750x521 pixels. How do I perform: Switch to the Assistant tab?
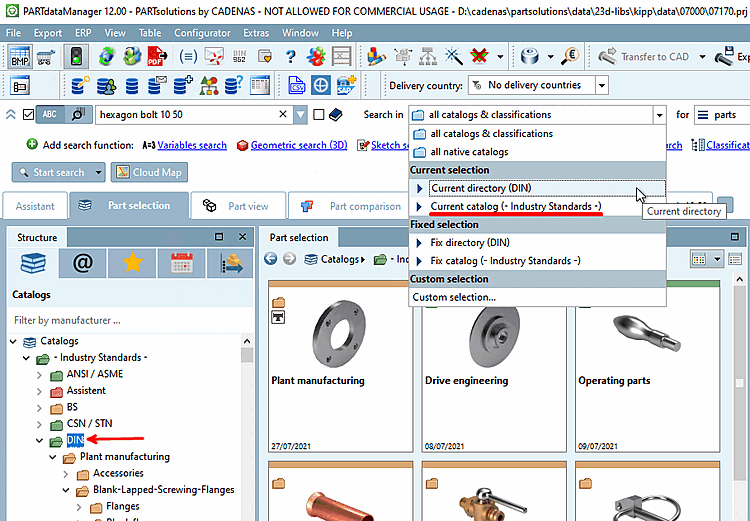coord(35,206)
